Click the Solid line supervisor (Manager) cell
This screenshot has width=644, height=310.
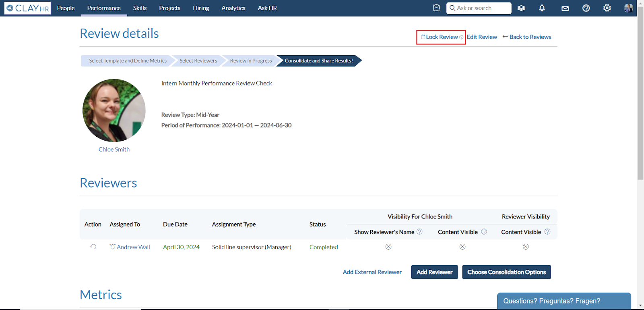tap(252, 247)
